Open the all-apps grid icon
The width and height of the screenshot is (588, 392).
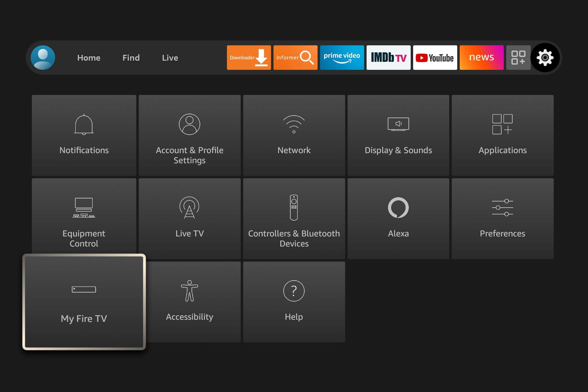(x=518, y=58)
